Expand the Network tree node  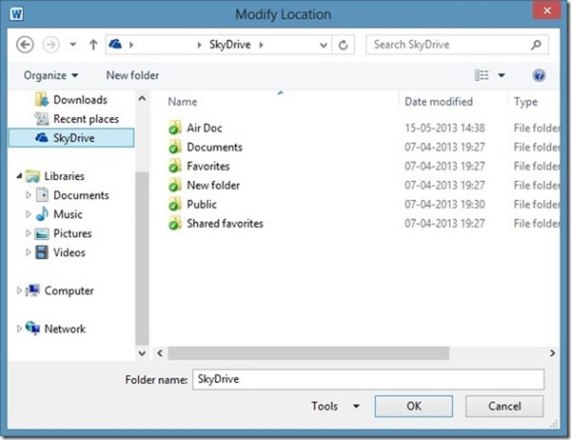tap(19, 329)
